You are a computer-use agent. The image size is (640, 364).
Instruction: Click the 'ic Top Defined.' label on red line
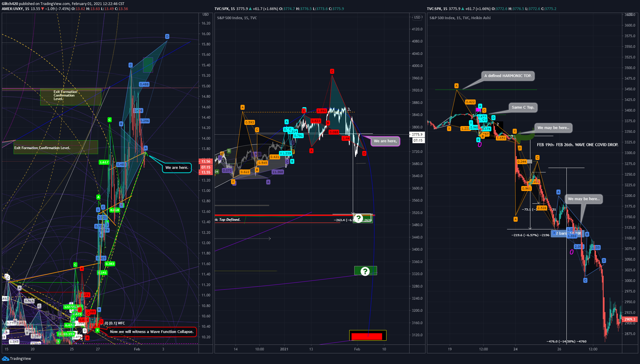pos(228,220)
